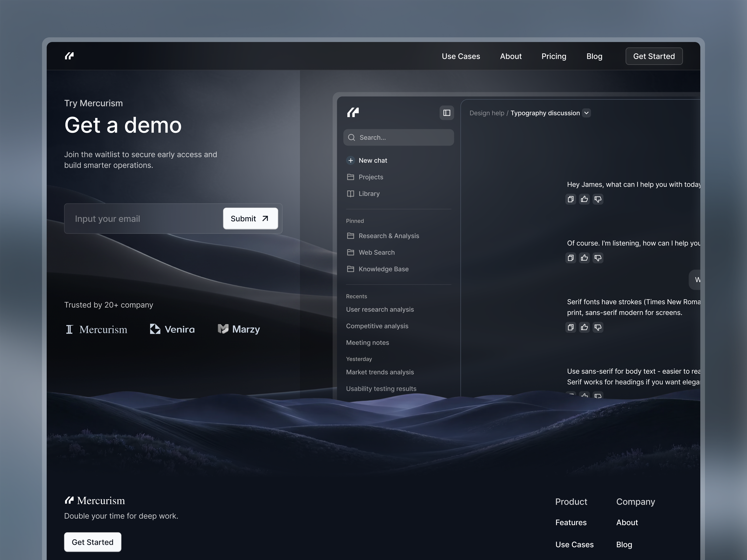
Task: Click the Research & Analysis folder icon
Action: coord(351,236)
